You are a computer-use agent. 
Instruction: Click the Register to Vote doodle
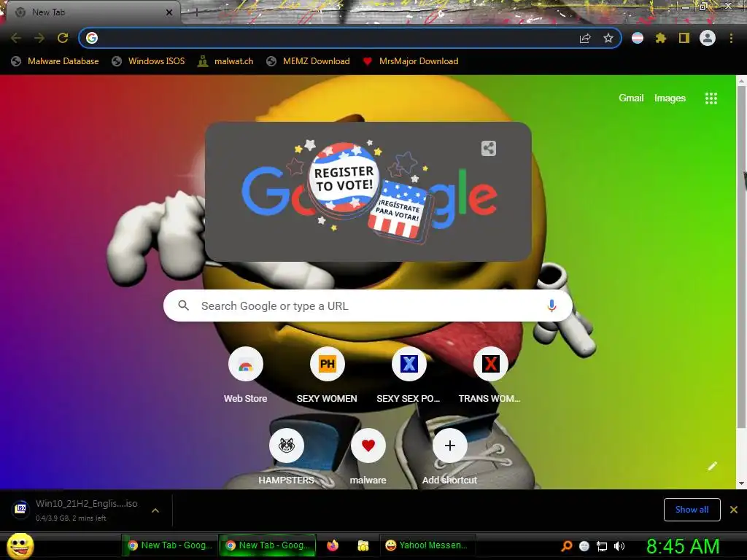point(368,192)
